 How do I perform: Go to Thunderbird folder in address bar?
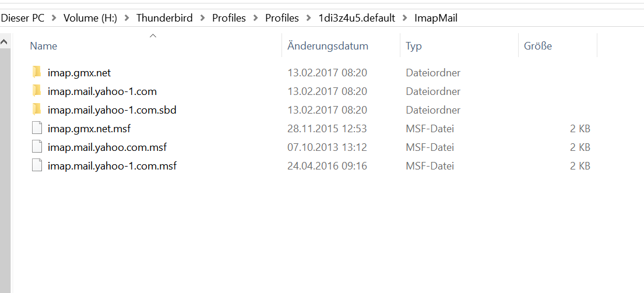pos(164,18)
